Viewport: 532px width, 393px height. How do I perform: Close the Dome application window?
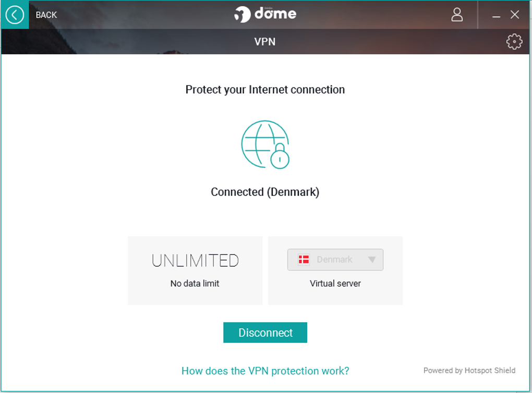click(x=515, y=15)
